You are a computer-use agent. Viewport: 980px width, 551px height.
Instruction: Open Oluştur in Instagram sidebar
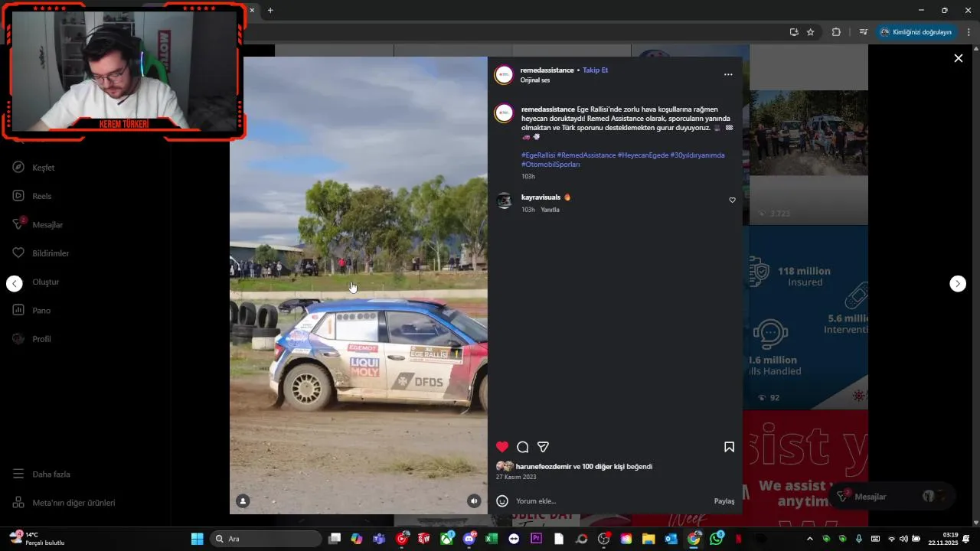click(x=46, y=282)
